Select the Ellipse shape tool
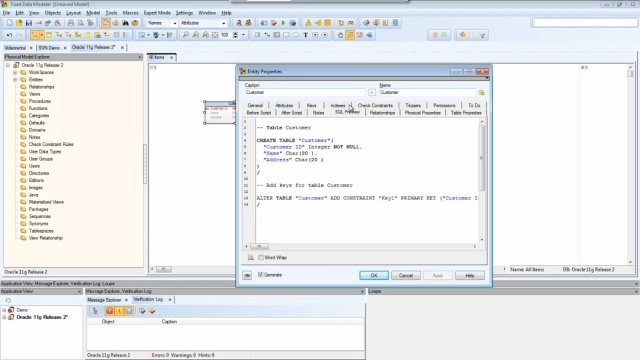The width and height of the screenshot is (640, 360). coord(296,35)
